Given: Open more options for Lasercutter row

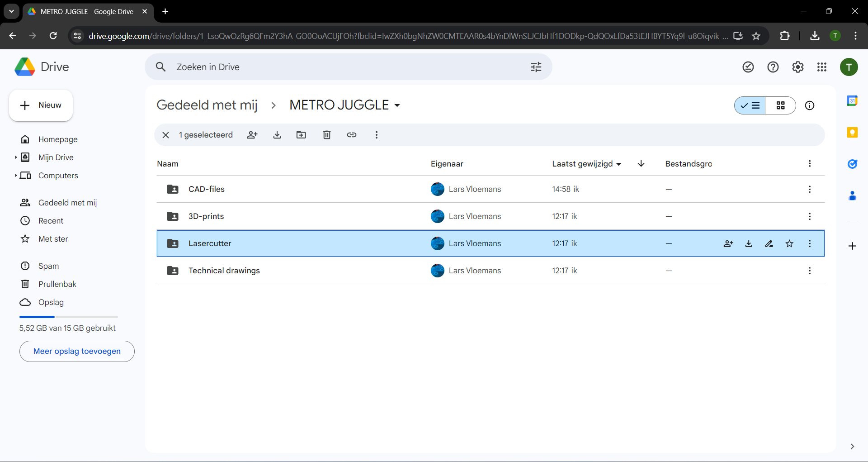Looking at the screenshot, I should click(810, 243).
